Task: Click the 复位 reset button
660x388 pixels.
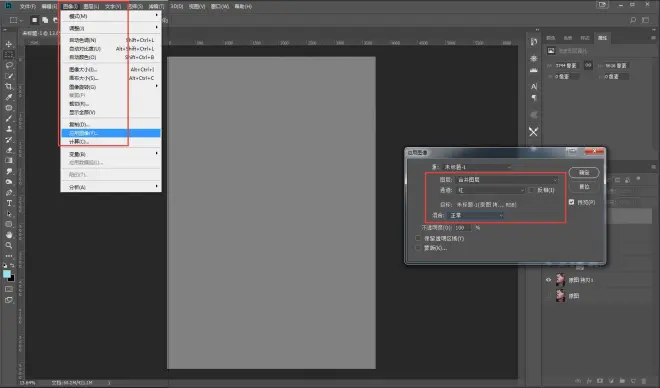Action: 584,186
